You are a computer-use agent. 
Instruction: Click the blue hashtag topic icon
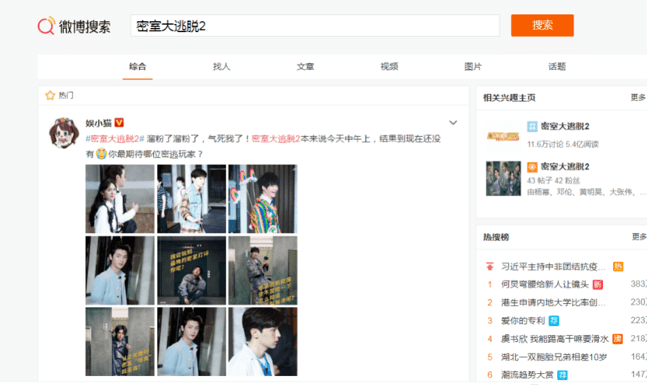click(x=532, y=126)
